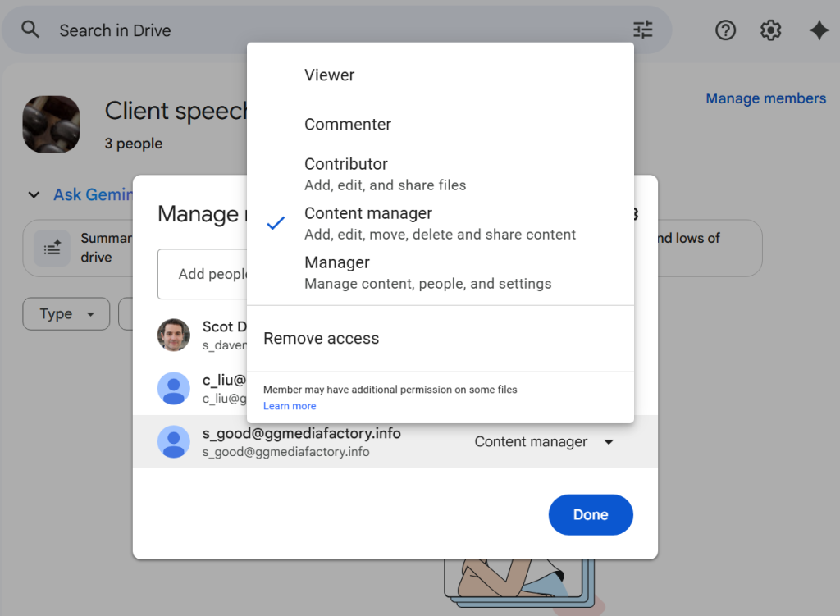This screenshot has height=616, width=840.
Task: Collapse the Ask Gemini section
Action: (x=34, y=194)
